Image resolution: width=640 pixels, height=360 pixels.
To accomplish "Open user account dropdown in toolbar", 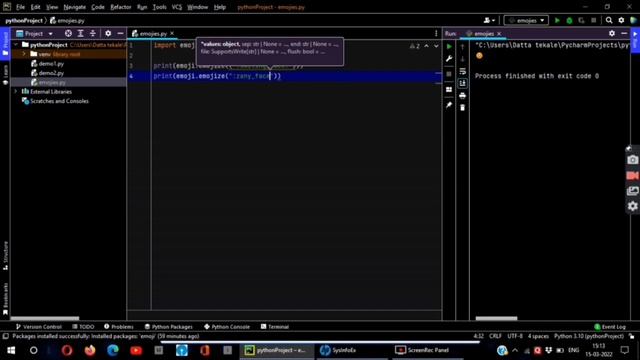I will click(489, 20).
